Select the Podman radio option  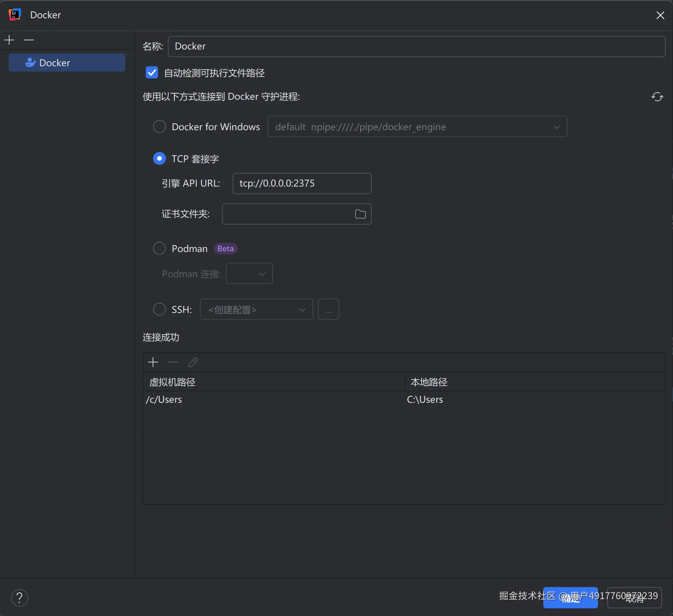tap(159, 248)
